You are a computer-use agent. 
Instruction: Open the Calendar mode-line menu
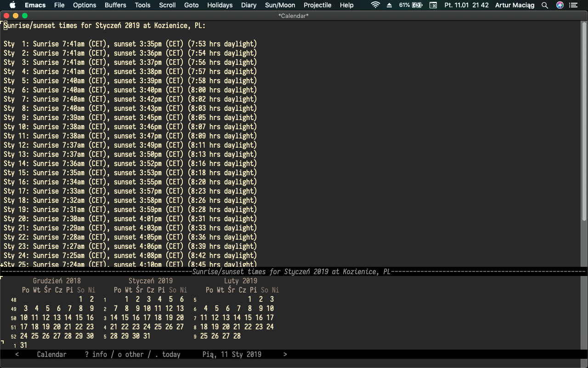point(51,354)
